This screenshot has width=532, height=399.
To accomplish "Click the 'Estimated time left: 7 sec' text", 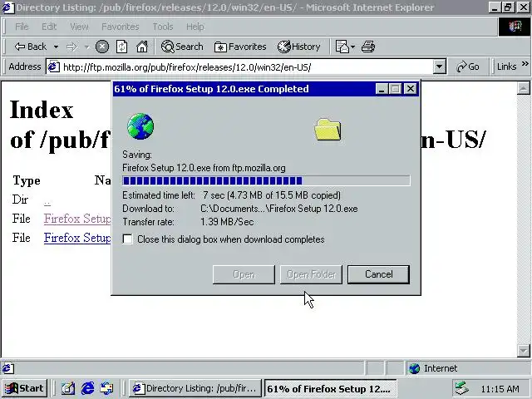I will 172,195.
